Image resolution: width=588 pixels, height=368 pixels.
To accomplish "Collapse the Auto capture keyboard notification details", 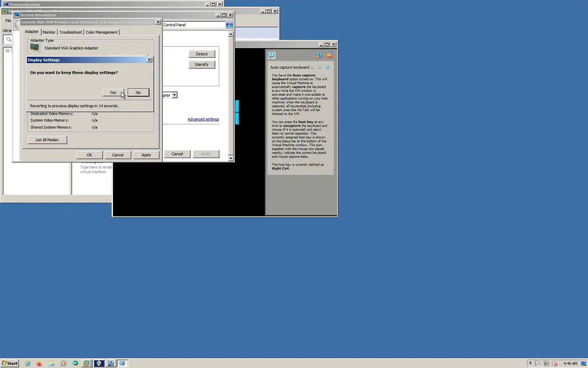I will click(x=320, y=67).
